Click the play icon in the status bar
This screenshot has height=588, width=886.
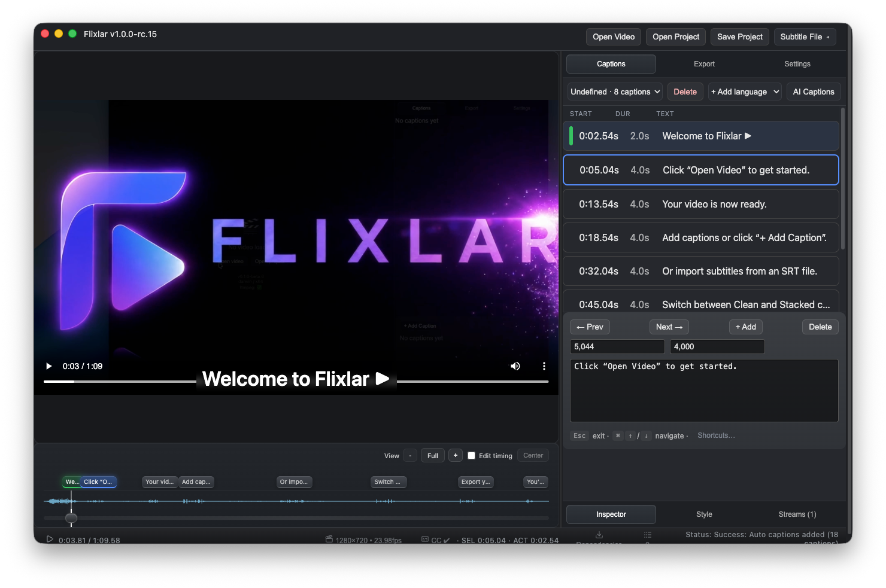coord(50,539)
